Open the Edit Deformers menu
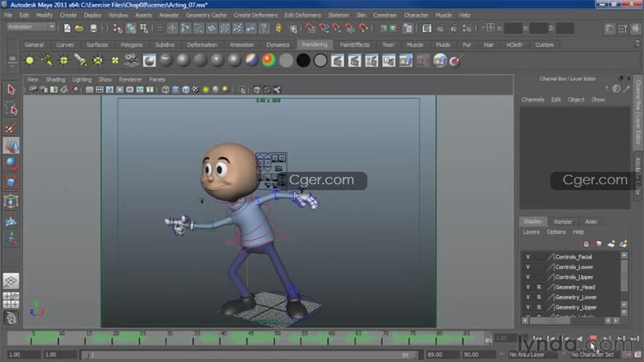Viewport: 644px width, 362px height. (x=302, y=15)
